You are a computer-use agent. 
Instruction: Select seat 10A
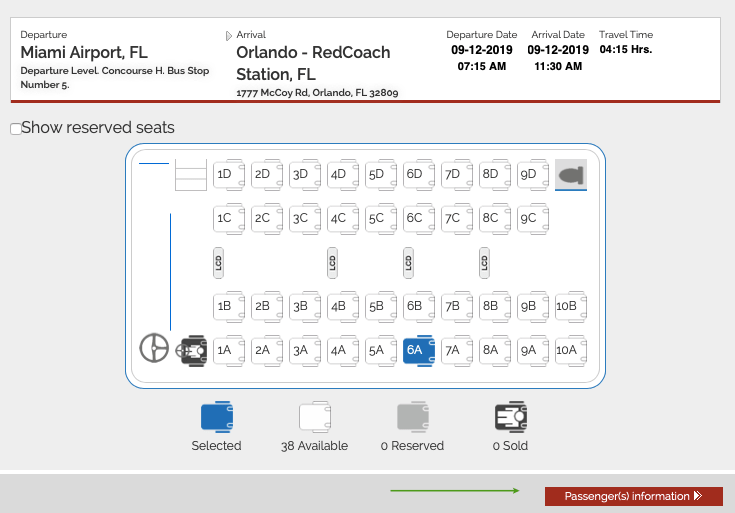(570, 351)
